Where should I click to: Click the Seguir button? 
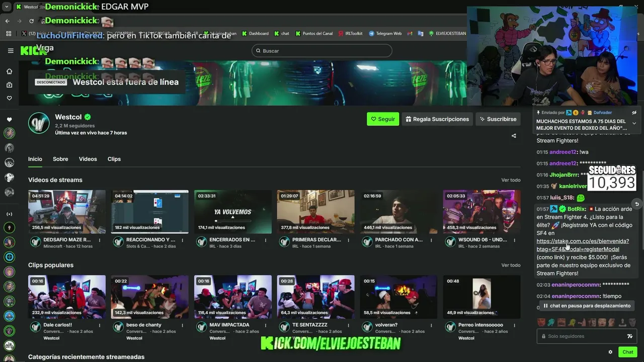pyautogui.click(x=383, y=119)
